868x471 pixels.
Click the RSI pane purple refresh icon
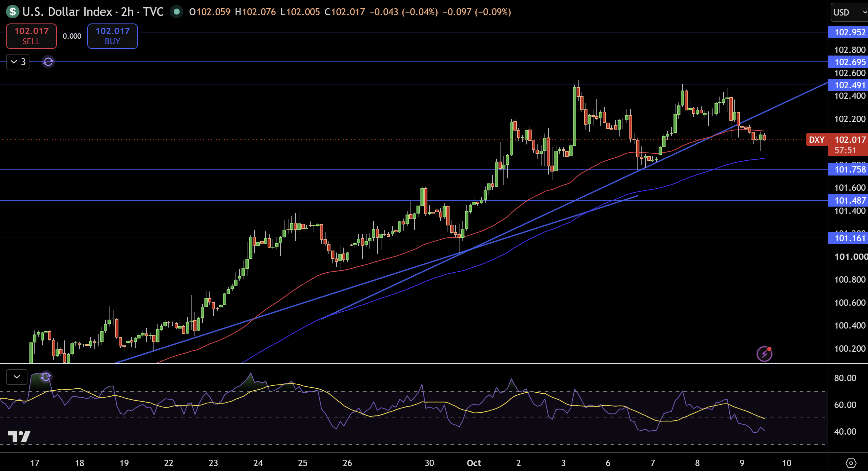(x=46, y=377)
